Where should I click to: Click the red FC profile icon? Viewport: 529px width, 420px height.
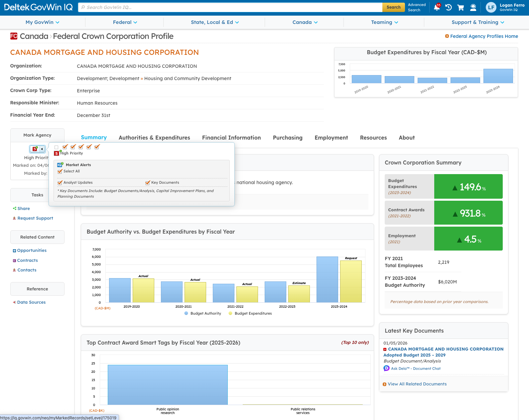[14, 36]
